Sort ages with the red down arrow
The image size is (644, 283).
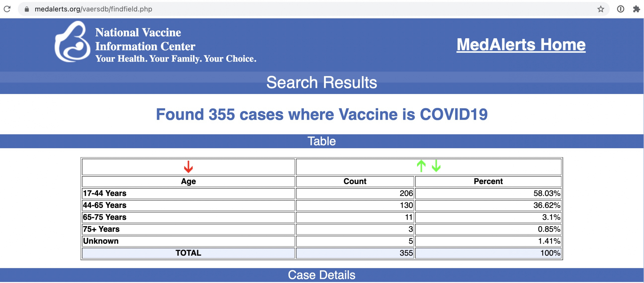tap(188, 166)
